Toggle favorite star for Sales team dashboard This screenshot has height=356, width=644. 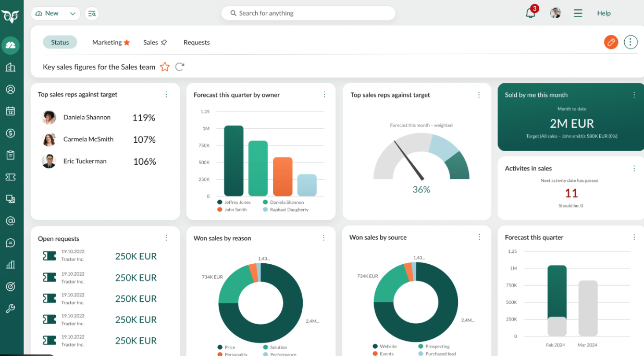point(165,67)
